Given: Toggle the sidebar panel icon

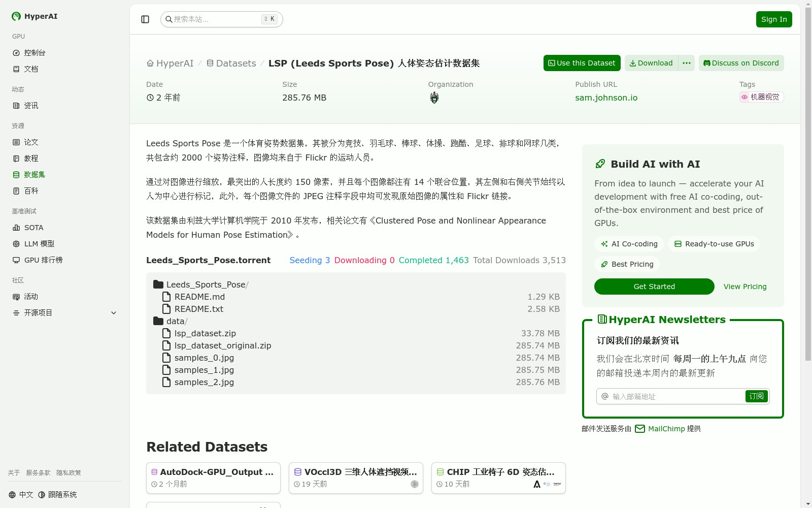Looking at the screenshot, I should pyautogui.click(x=145, y=19).
